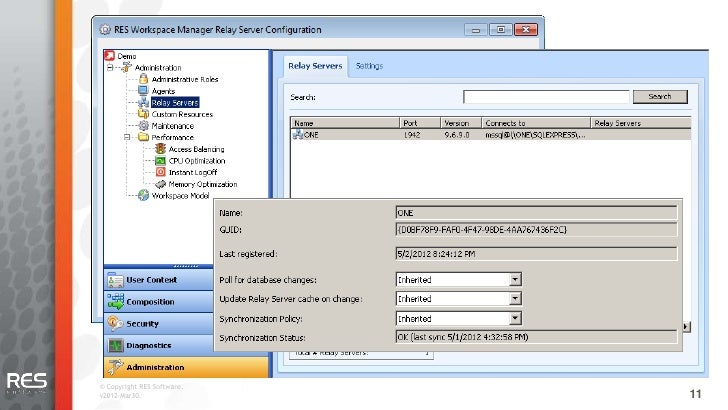Select the Agents icon in tree
This screenshot has width=728, height=410.
(x=144, y=90)
